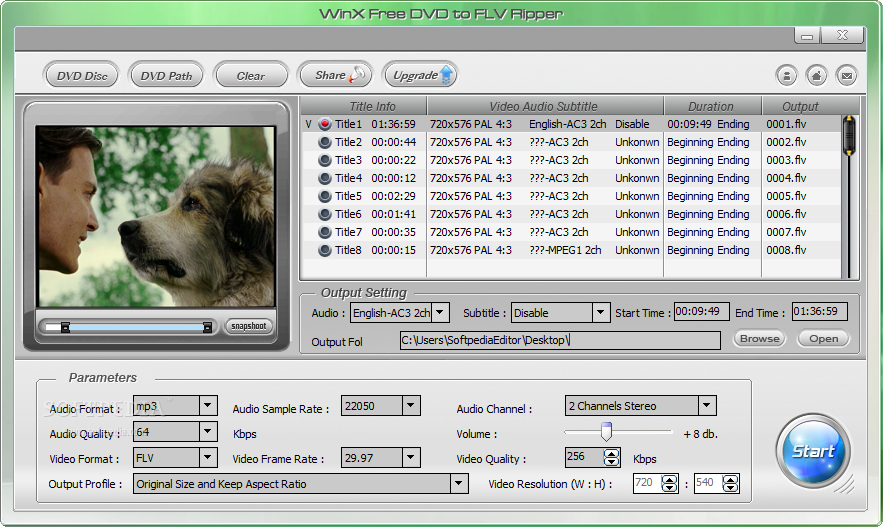Click the Title1 Disable subtitle cell
This screenshot has height=527, width=883.
(x=632, y=124)
